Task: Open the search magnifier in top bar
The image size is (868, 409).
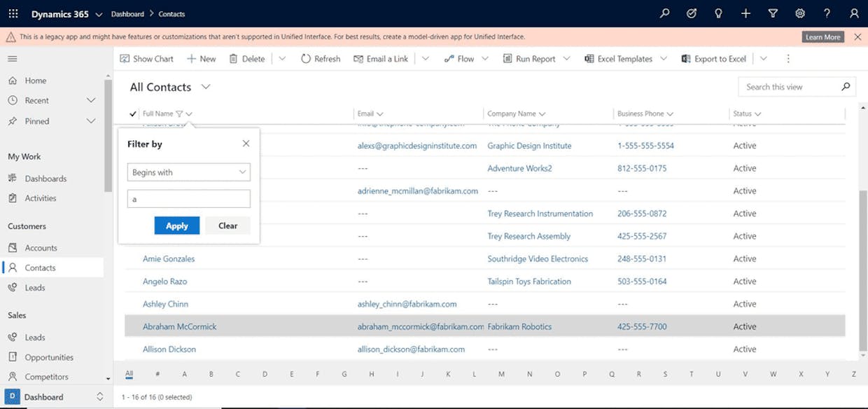Action: point(664,14)
